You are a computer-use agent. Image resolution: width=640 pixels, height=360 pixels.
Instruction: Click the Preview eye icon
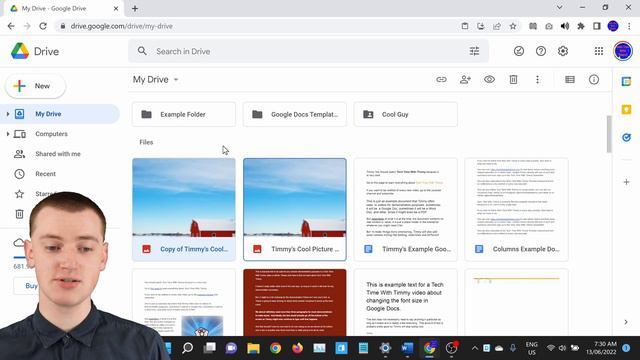(x=489, y=80)
